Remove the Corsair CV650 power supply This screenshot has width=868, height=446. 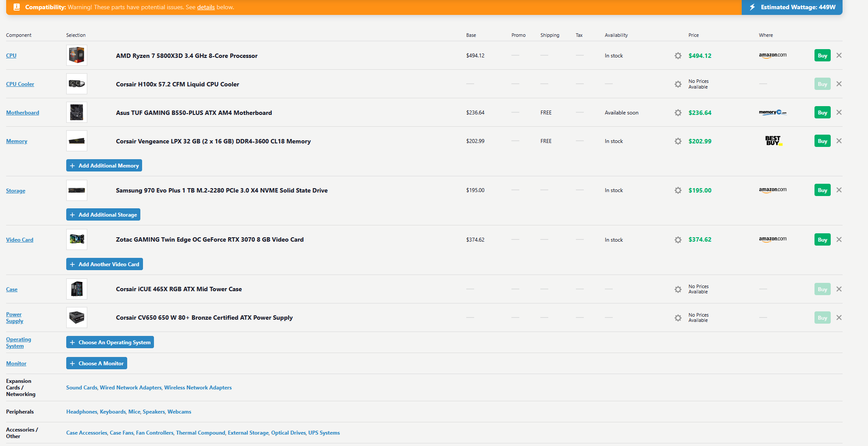(x=839, y=318)
